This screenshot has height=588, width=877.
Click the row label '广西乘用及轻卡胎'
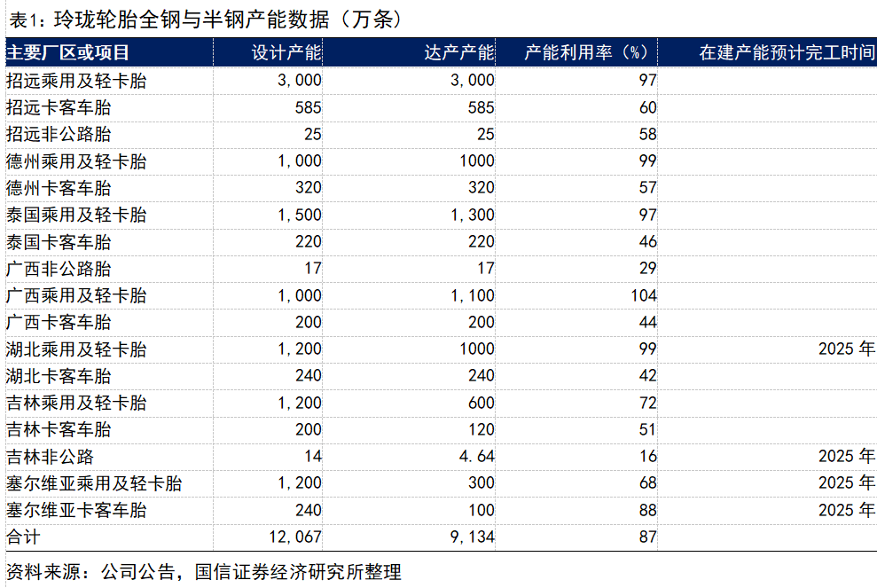(x=76, y=295)
